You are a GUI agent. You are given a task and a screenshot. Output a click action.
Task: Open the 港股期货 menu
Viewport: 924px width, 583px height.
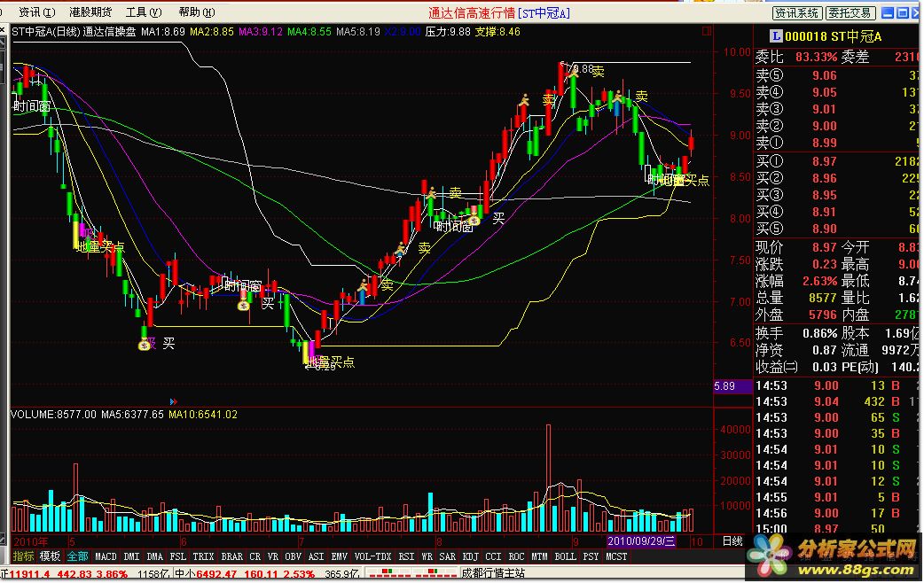pos(90,12)
